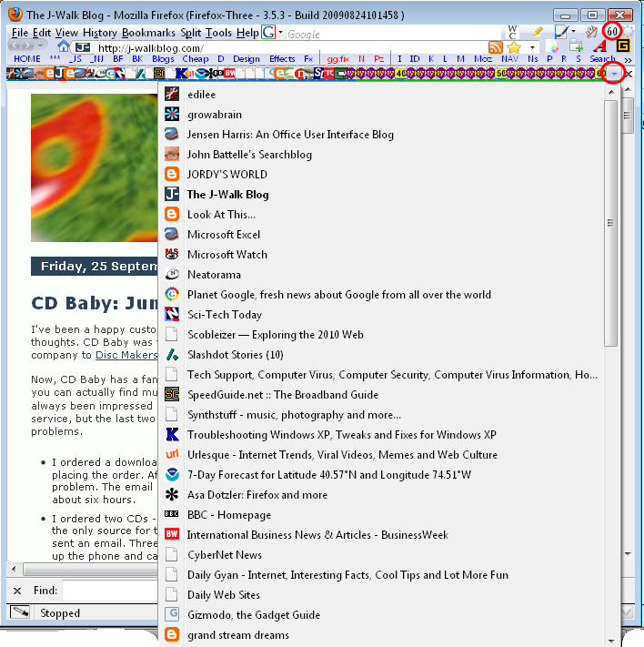The height and width of the screenshot is (647, 644).
Task: Open the gg:fix bookmark
Action: 337,59
